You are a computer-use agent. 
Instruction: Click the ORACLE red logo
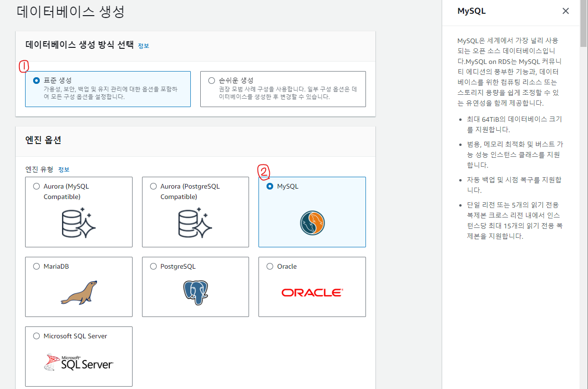[312, 292]
